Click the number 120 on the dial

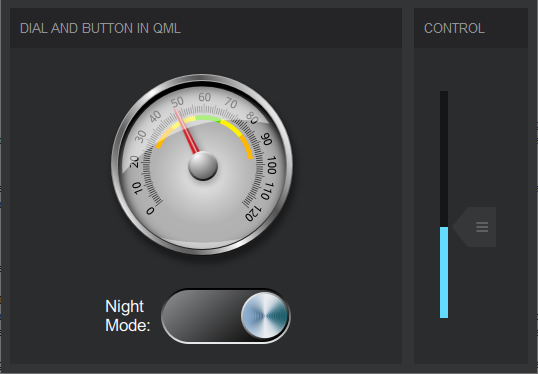pos(253,214)
